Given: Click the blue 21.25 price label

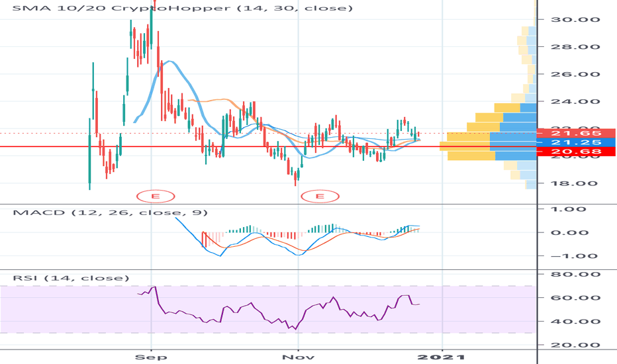Looking at the screenshot, I should pyautogui.click(x=576, y=142).
